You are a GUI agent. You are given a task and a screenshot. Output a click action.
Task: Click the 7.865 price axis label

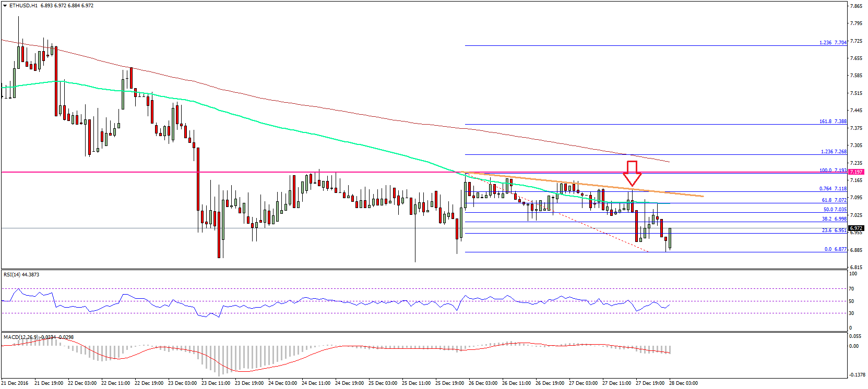tap(856, 6)
